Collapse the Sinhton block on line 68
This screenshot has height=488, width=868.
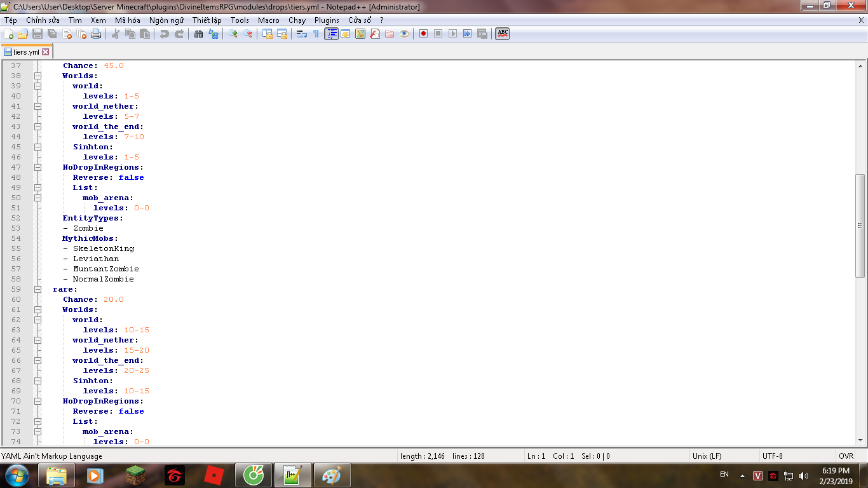tap(37, 381)
